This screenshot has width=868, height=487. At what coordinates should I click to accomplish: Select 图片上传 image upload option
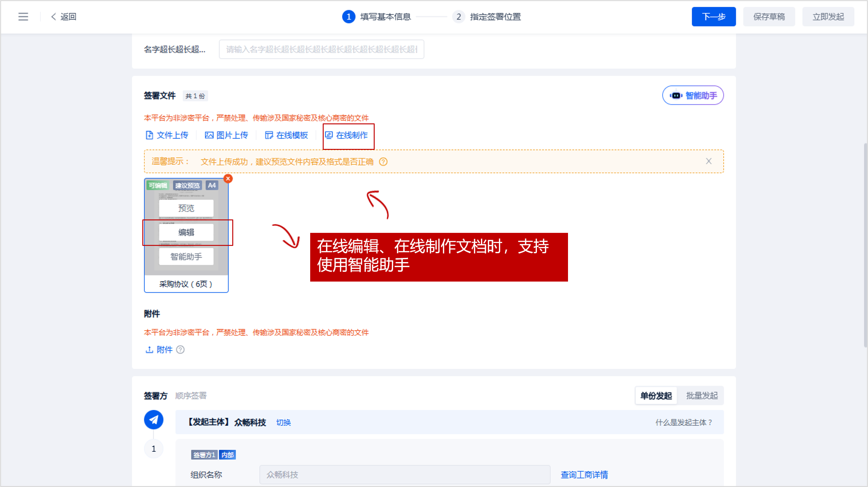click(227, 135)
